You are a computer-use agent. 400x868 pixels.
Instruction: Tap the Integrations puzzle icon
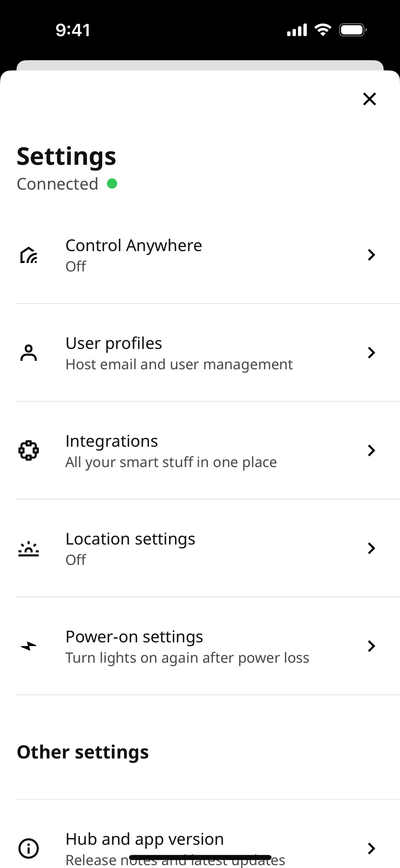29,450
